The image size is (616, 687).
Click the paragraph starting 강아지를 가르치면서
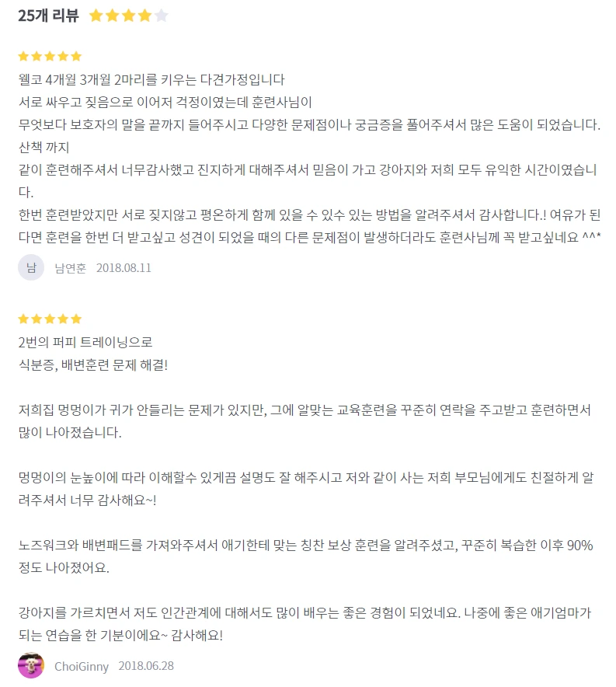(305, 624)
